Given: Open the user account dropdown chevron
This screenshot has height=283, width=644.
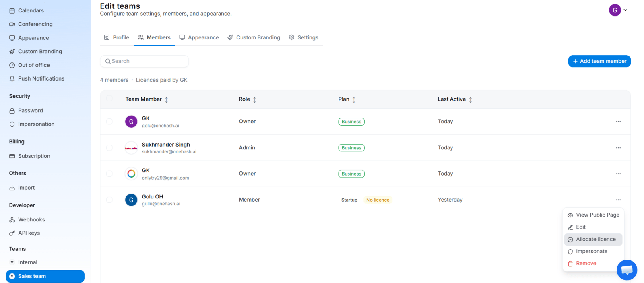Looking at the screenshot, I should 625,10.
